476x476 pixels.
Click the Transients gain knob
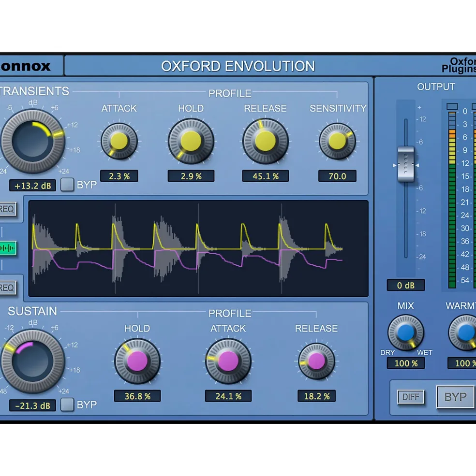click(x=32, y=142)
